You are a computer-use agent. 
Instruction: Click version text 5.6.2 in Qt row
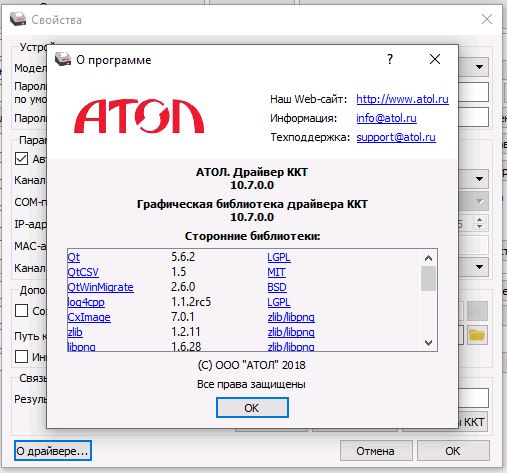point(183,257)
